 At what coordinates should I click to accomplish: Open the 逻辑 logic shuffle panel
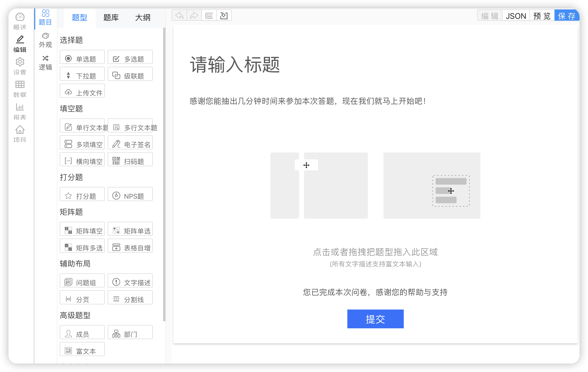(45, 63)
